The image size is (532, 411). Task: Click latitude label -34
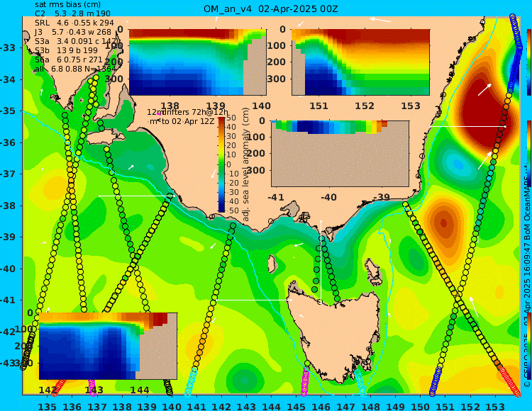8,79
